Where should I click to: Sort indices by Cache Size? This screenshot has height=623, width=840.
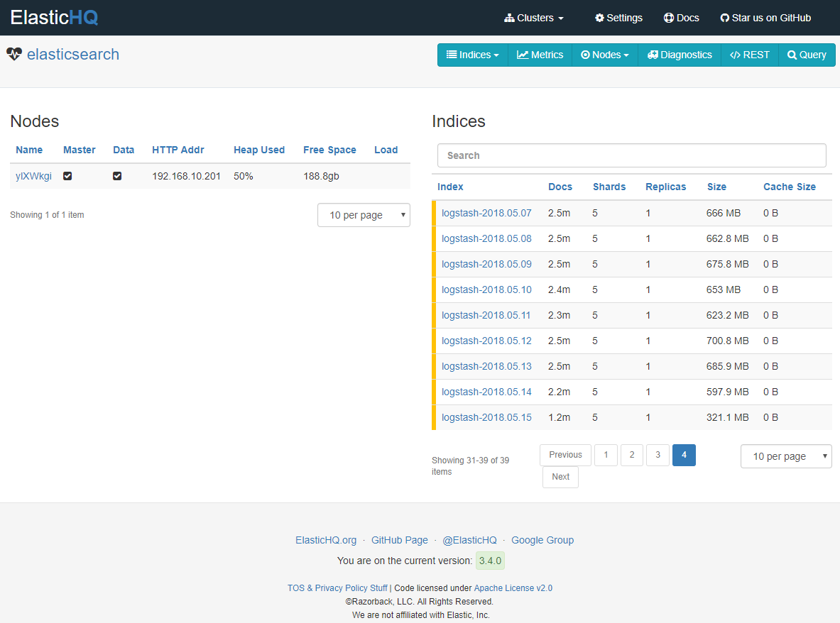790,187
